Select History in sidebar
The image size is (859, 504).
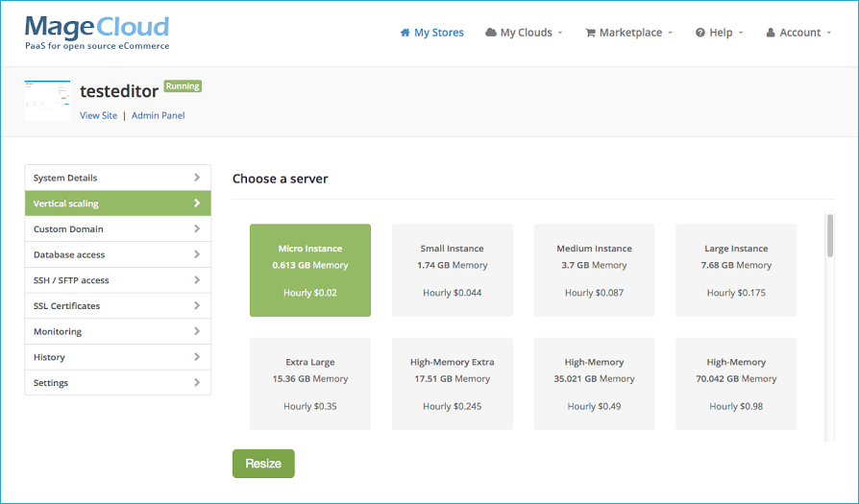[118, 357]
